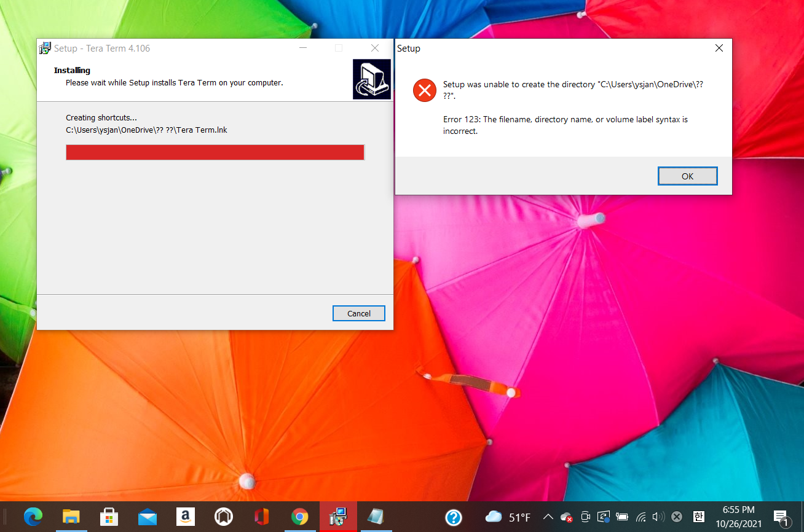The width and height of the screenshot is (804, 532).
Task: Open File Explorer from the taskbar
Action: (71, 517)
